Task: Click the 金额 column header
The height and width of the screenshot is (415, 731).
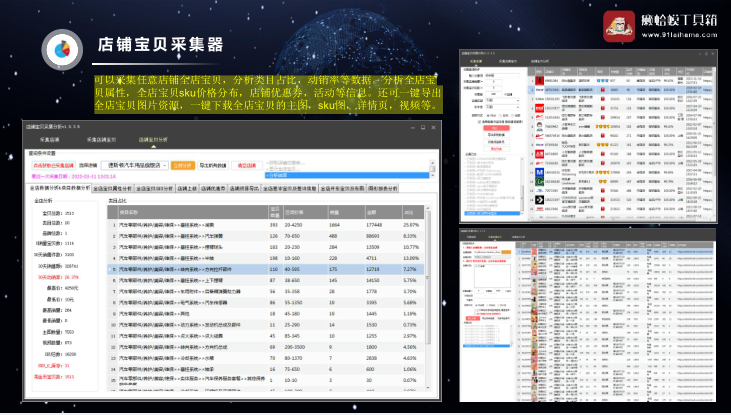Action: 383,212
